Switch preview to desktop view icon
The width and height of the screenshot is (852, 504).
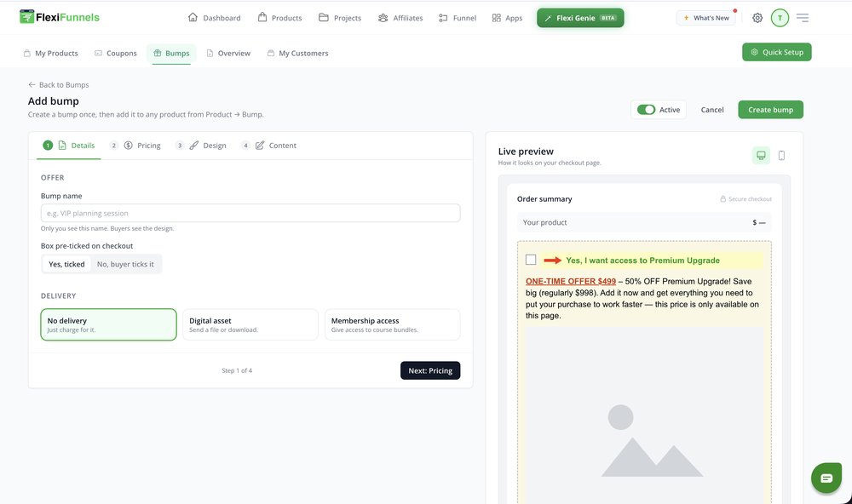(x=761, y=155)
